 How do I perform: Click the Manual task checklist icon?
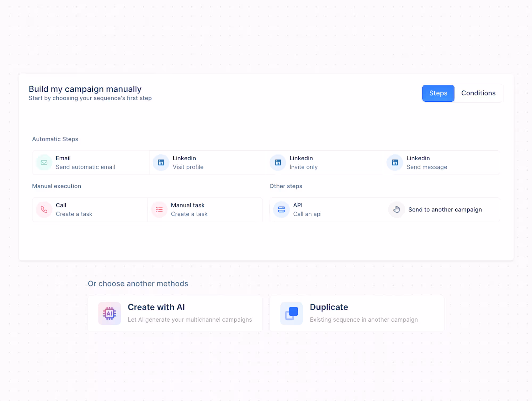coord(159,210)
